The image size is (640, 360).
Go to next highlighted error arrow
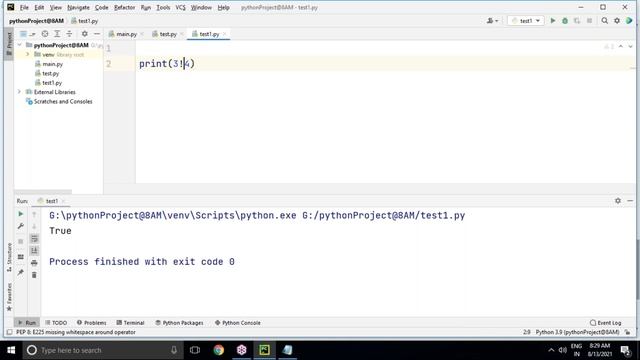click(x=630, y=47)
